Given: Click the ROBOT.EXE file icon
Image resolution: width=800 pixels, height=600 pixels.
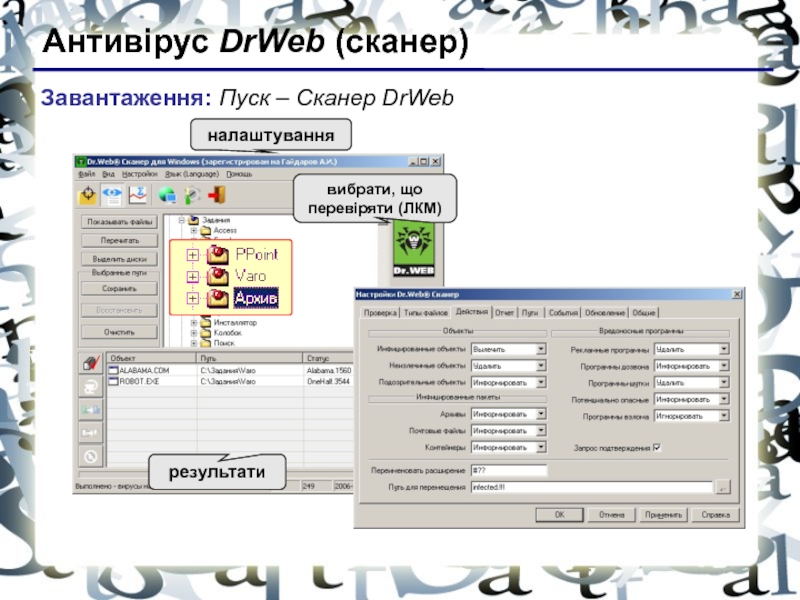Looking at the screenshot, I should pyautogui.click(x=113, y=381).
